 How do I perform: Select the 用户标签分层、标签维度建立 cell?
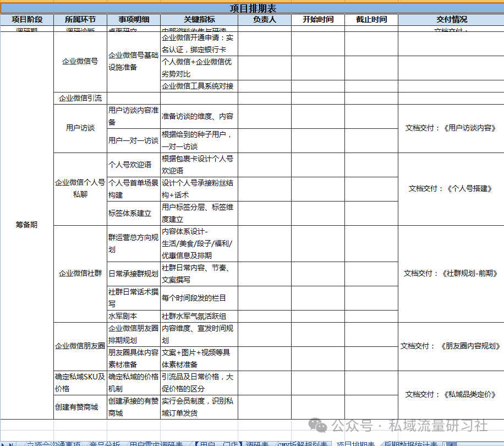tap(199, 214)
